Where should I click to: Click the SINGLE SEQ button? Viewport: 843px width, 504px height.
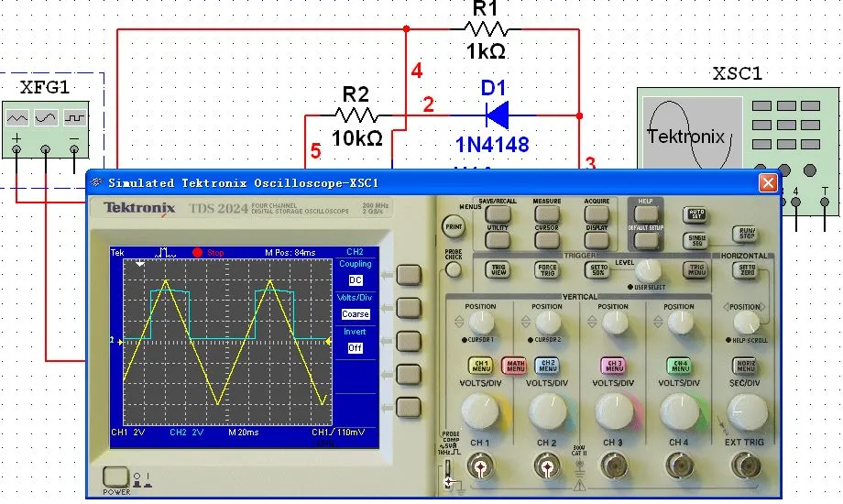coord(696,240)
